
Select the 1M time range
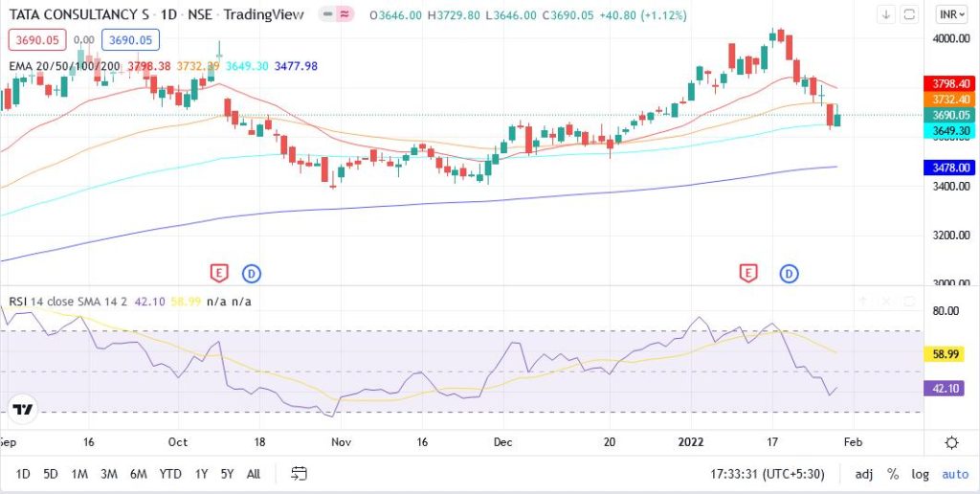click(x=79, y=474)
